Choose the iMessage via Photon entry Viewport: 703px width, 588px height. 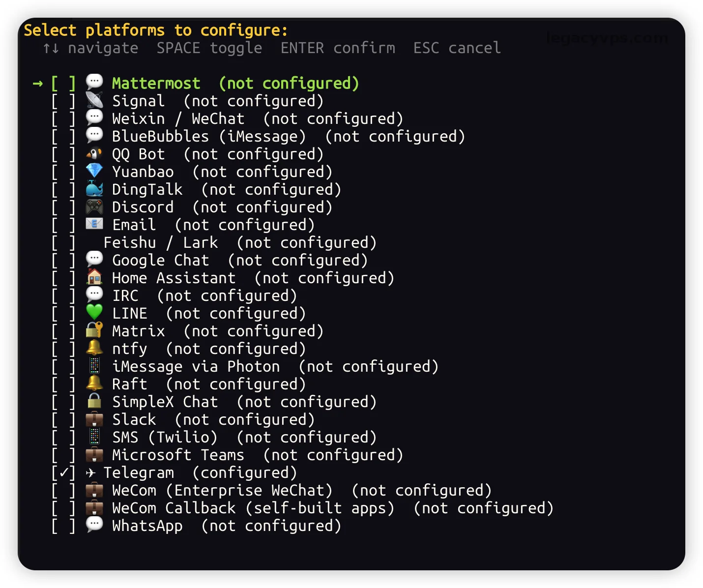click(x=245, y=367)
